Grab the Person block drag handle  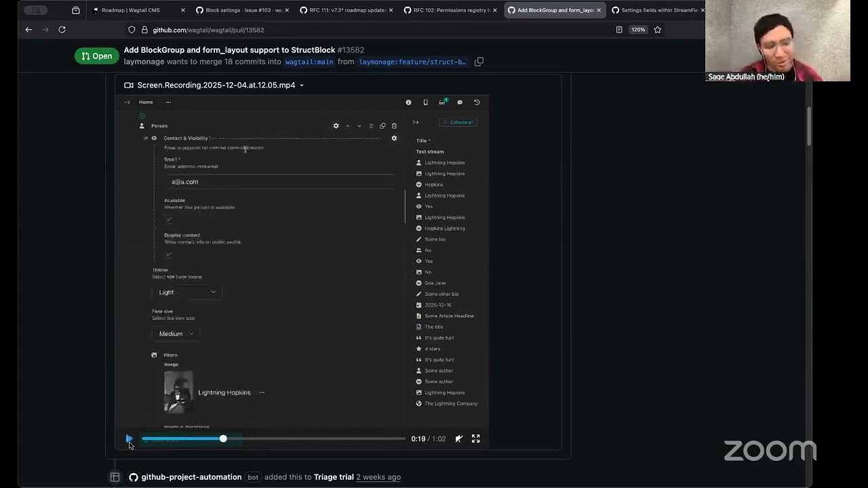coord(371,126)
